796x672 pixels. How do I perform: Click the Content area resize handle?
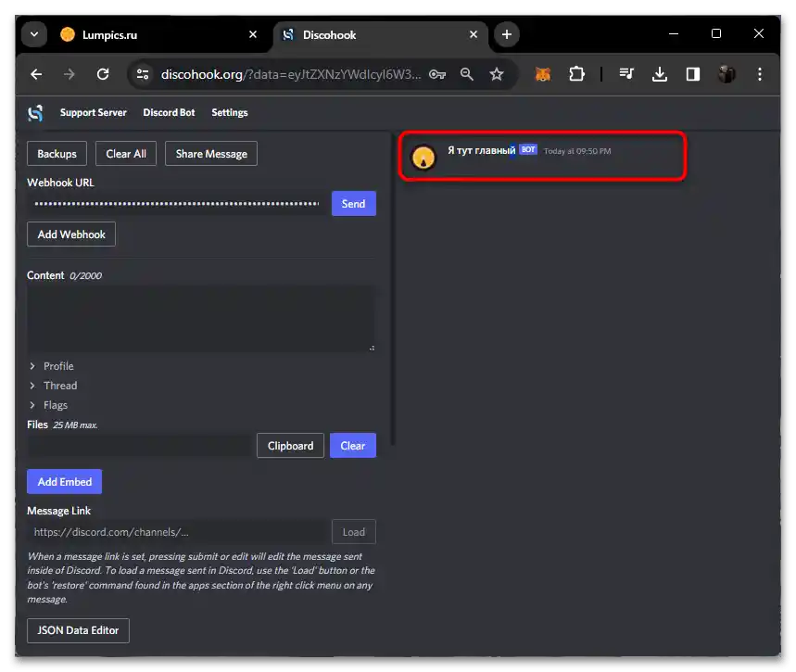point(373,348)
